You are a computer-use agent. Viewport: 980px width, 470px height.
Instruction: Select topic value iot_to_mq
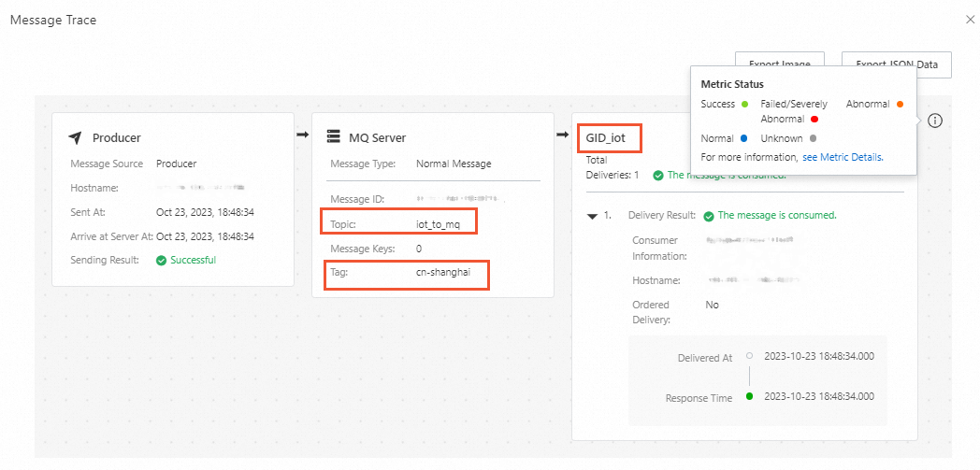tap(439, 224)
